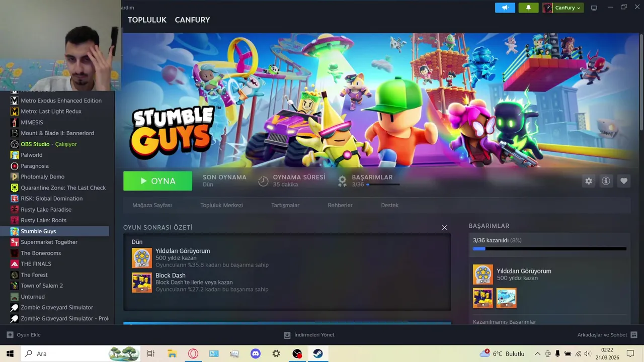Open the Topluluk Merkezi tab
Screen dimensions: 644x362
(x=221, y=205)
